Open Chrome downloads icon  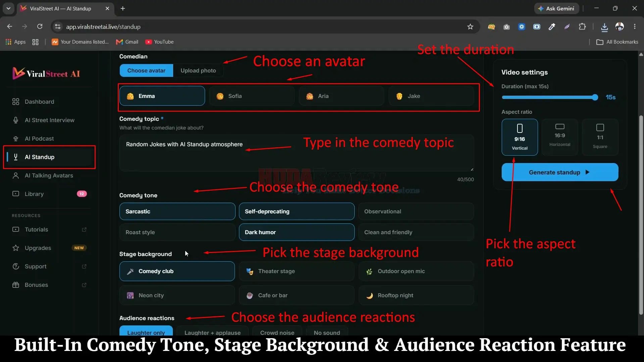[x=604, y=27]
